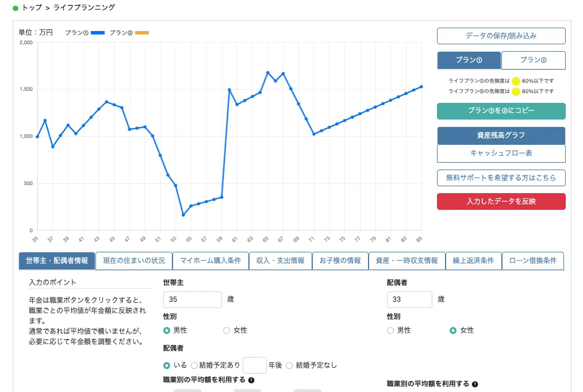583x392 pixels.
Task: Select 女性 for householder gender
Action: click(x=227, y=330)
